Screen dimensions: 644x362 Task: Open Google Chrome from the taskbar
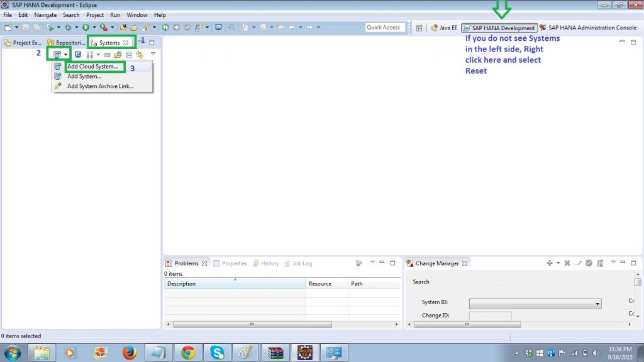coord(187,353)
